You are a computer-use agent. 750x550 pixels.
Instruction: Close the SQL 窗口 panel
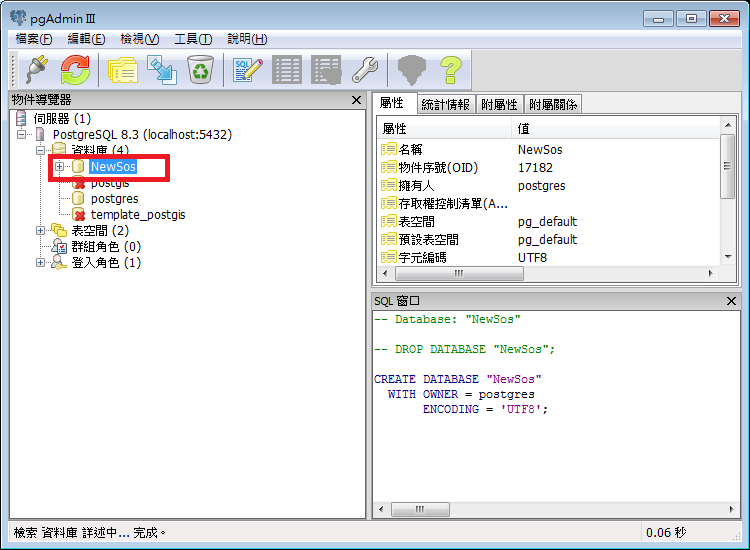coord(731,301)
